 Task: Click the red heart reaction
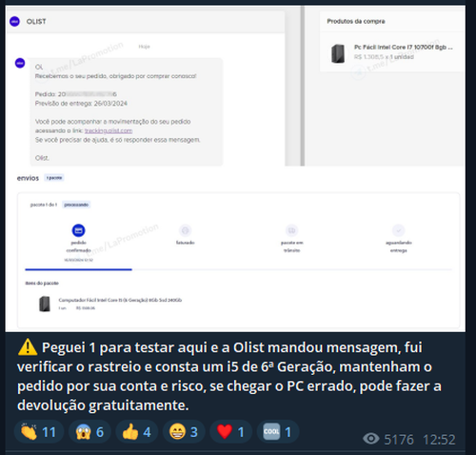pyautogui.click(x=230, y=432)
